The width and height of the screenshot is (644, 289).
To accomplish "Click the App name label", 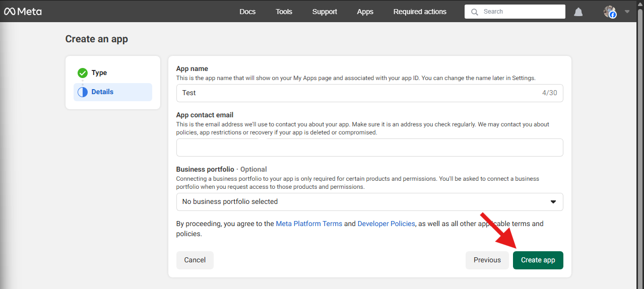I will click(192, 68).
